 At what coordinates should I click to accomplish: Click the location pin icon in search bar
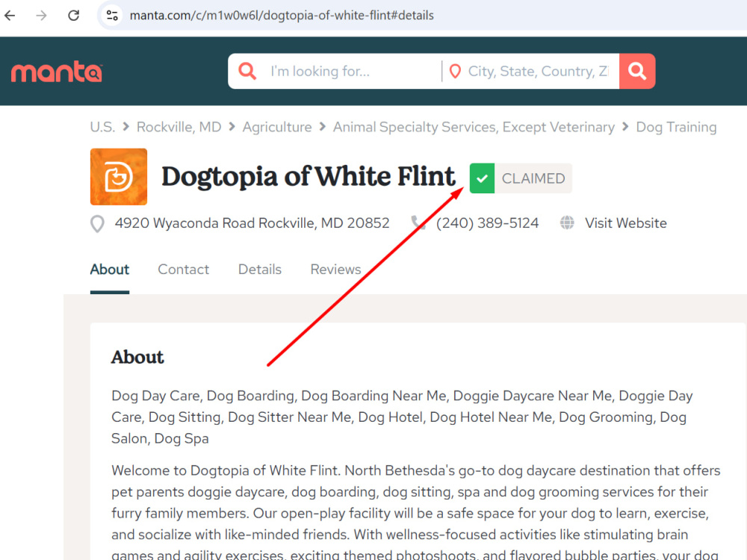click(x=455, y=72)
